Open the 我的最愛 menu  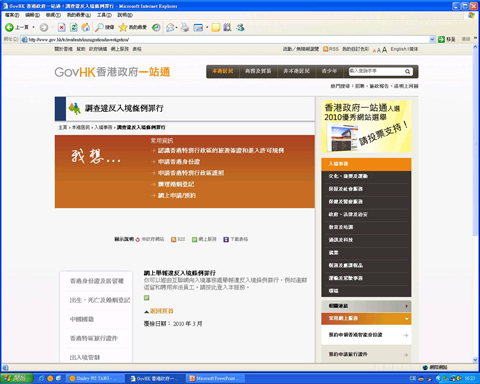click(x=79, y=15)
